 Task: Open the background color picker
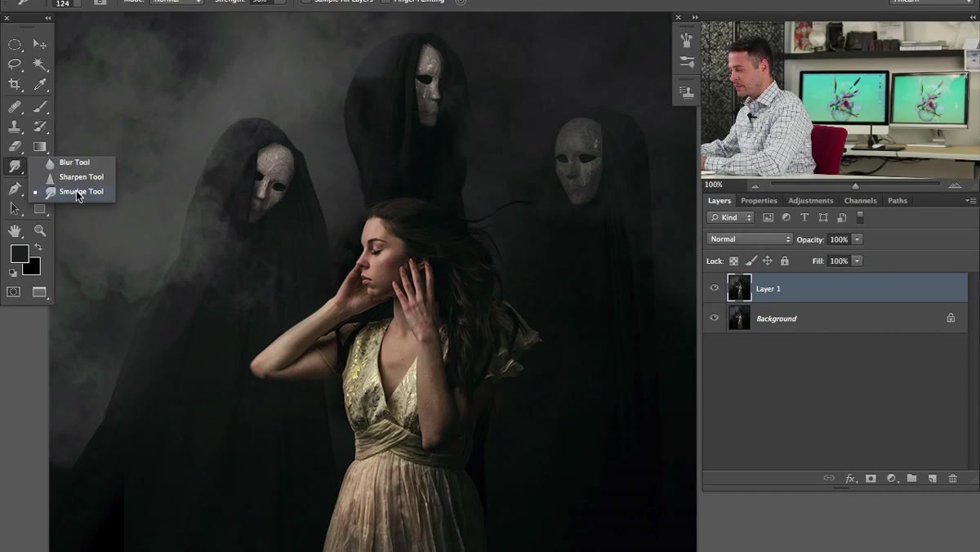coord(33,269)
